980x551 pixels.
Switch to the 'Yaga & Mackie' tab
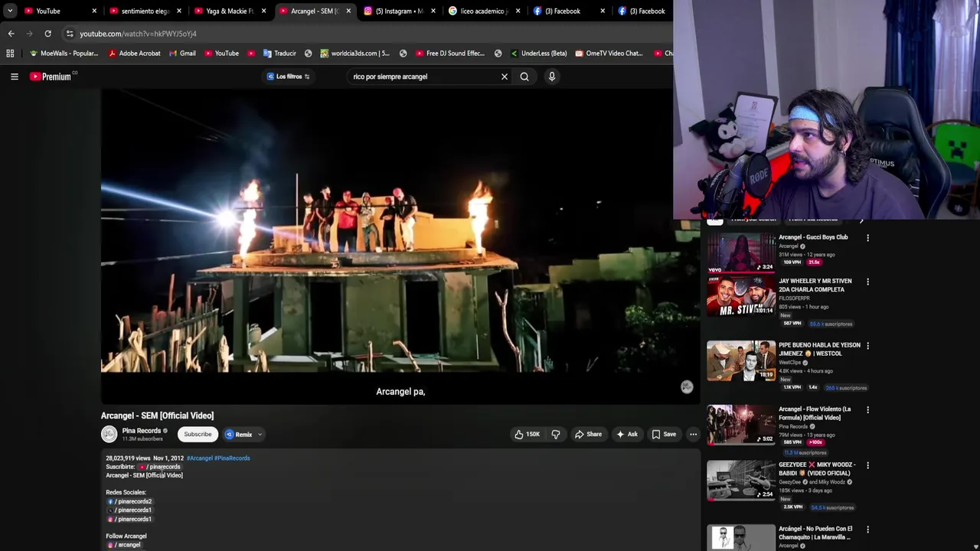click(x=230, y=11)
